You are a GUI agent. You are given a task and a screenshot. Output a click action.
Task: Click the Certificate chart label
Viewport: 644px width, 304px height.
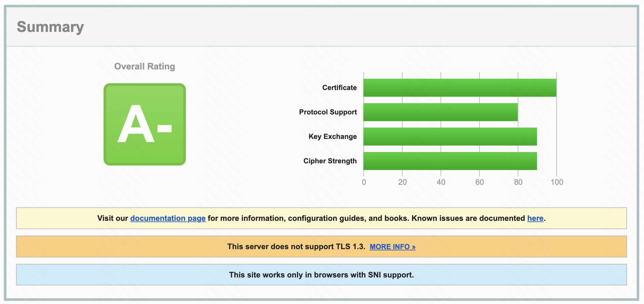coord(339,88)
